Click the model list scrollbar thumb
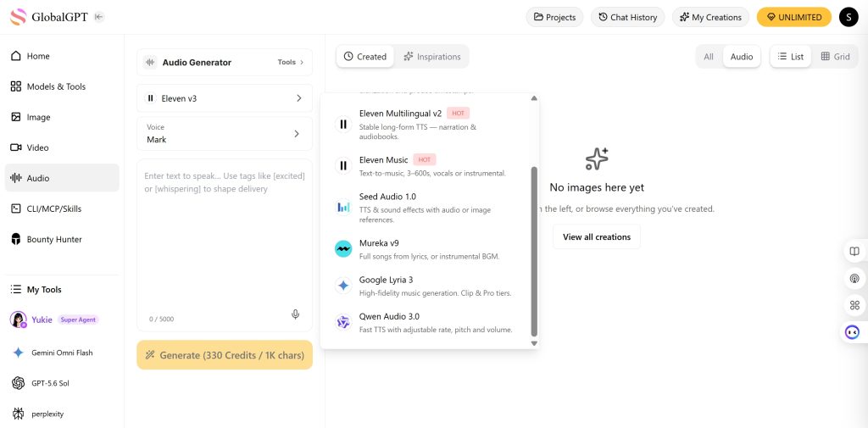Screen dimensions: 868x428 534,252
